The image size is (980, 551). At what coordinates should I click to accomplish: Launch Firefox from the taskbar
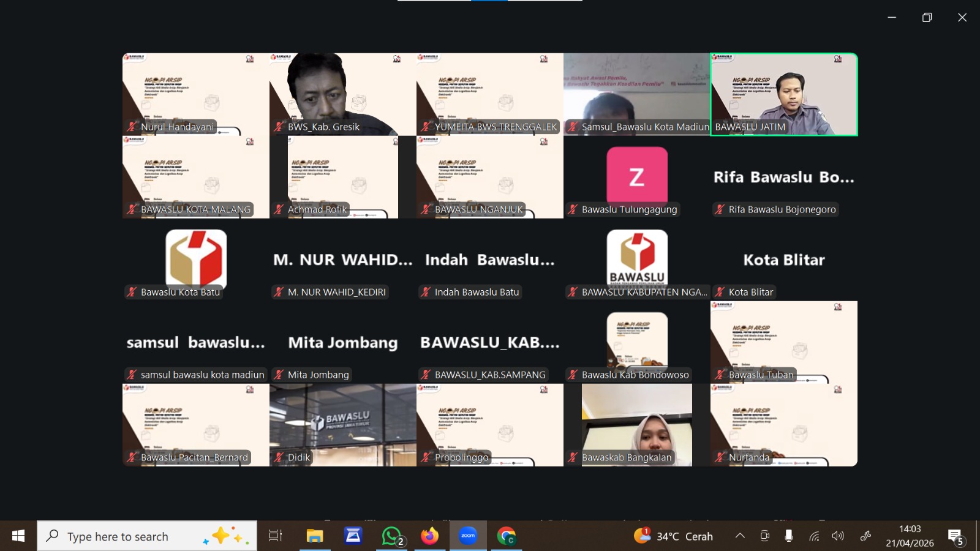pos(430,536)
